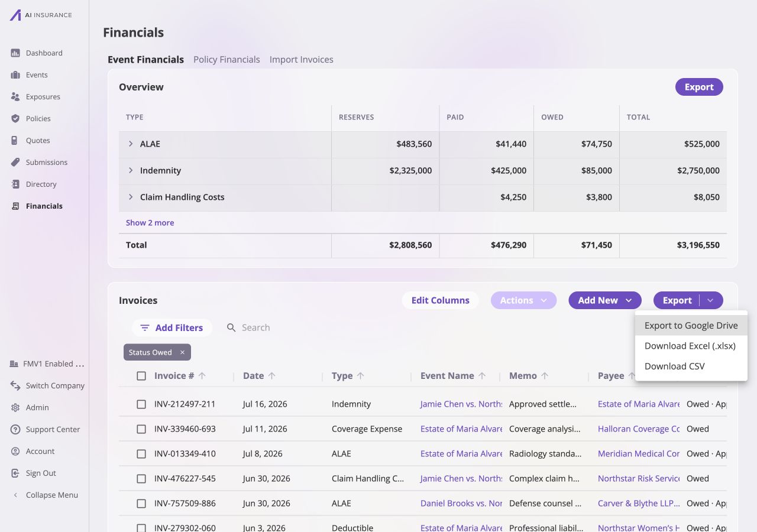Check the box for INV-212497-211
Screen dimensions: 757x532
click(141, 404)
